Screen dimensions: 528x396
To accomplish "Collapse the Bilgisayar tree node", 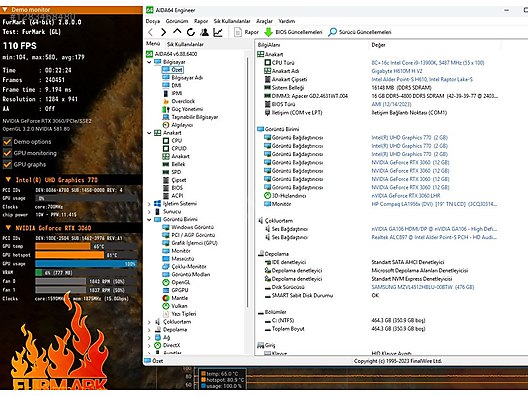I will (x=149, y=62).
